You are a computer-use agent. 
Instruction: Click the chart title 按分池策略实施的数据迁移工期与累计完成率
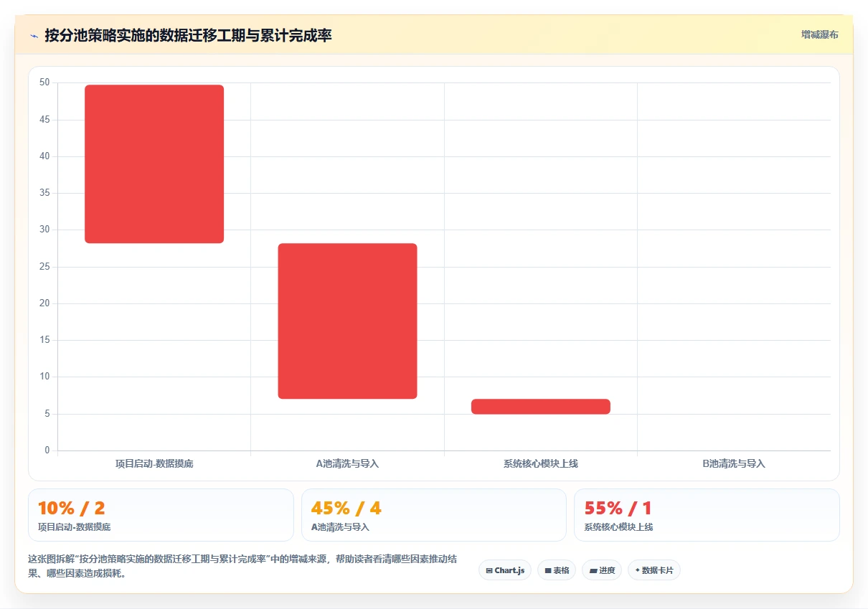(x=188, y=36)
